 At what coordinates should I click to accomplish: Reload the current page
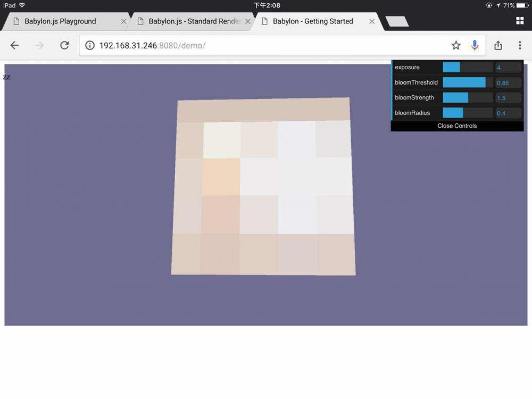click(x=64, y=45)
